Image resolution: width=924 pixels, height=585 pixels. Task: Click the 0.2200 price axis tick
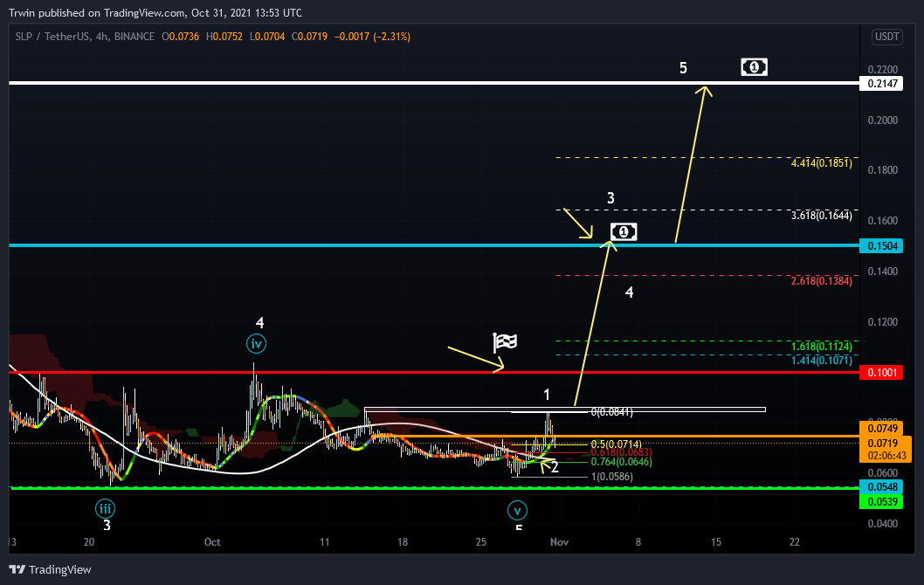pyautogui.click(x=883, y=70)
